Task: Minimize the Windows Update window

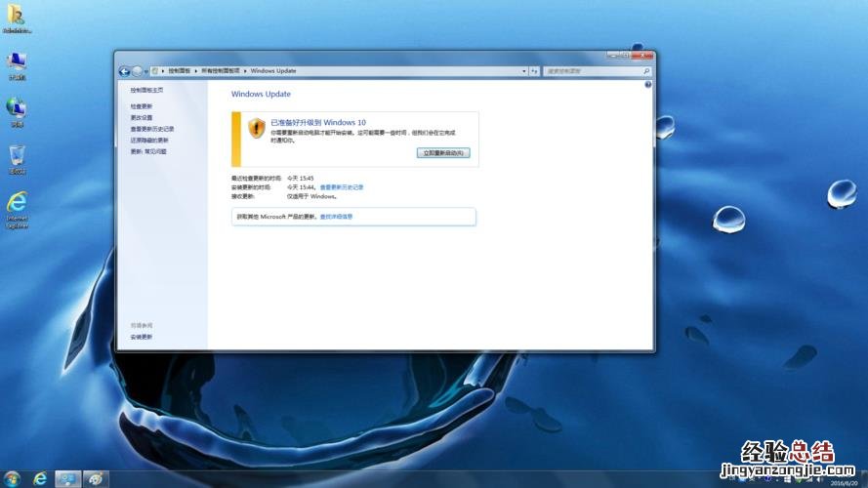Action: 613,56
